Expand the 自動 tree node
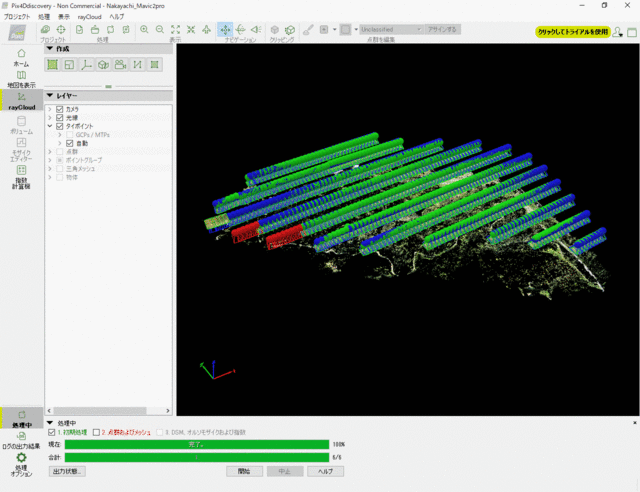 pos(60,143)
